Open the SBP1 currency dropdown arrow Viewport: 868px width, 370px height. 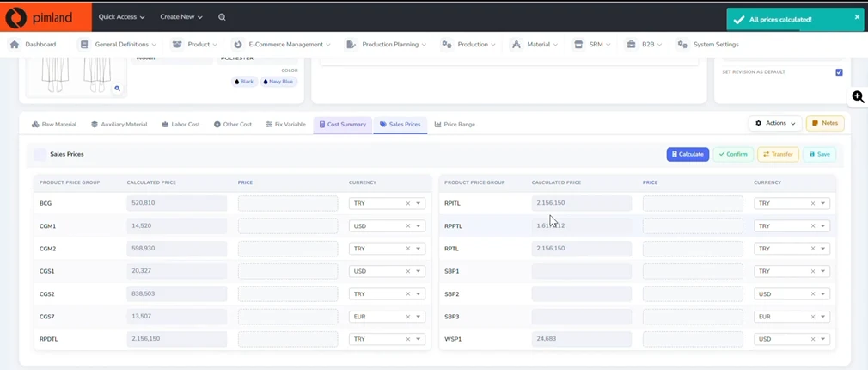click(822, 271)
